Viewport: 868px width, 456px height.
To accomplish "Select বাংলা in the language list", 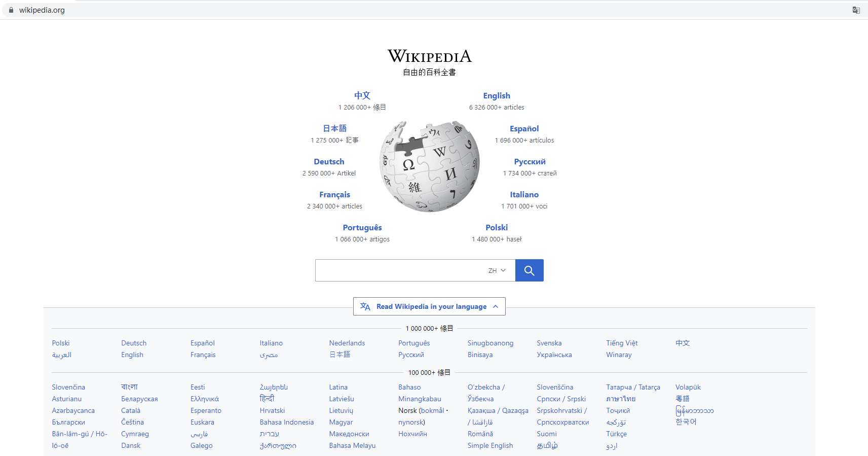I will click(129, 388).
